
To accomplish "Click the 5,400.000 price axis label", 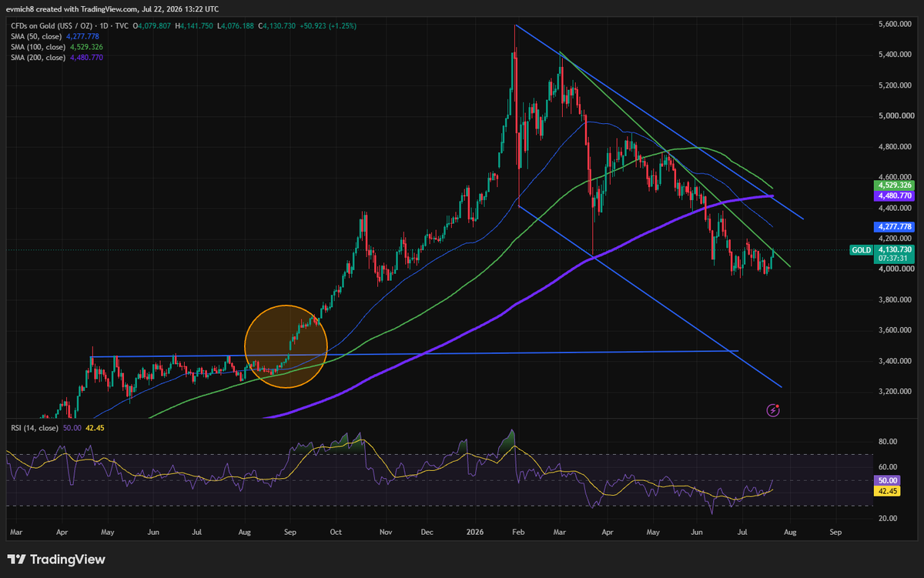I will (x=895, y=55).
